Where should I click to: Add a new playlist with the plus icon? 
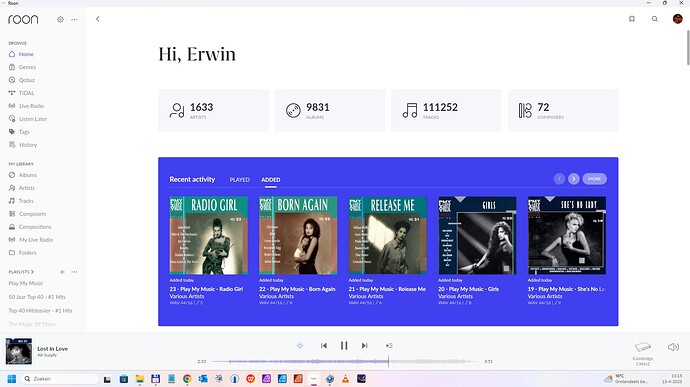click(x=62, y=272)
